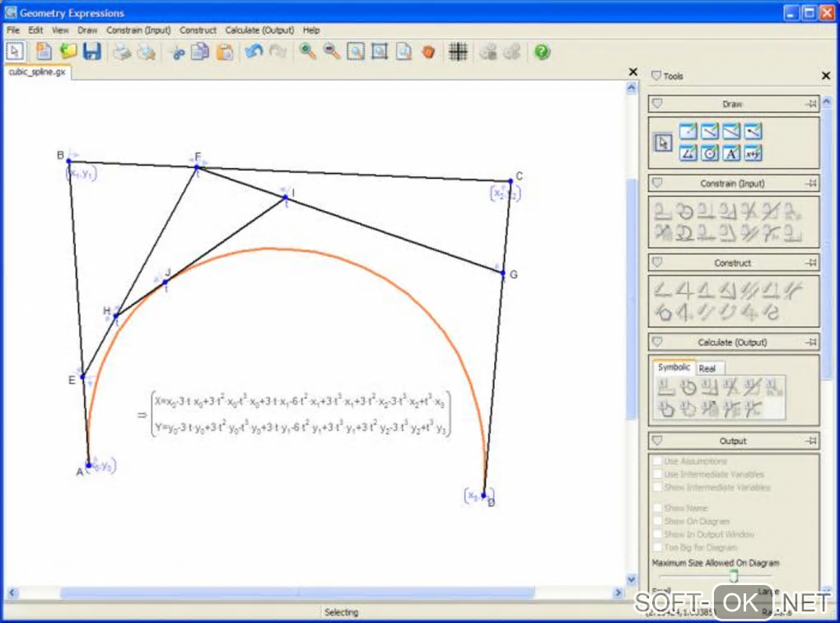
Task: Select the cubic_spline.gx document tab
Action: point(37,72)
